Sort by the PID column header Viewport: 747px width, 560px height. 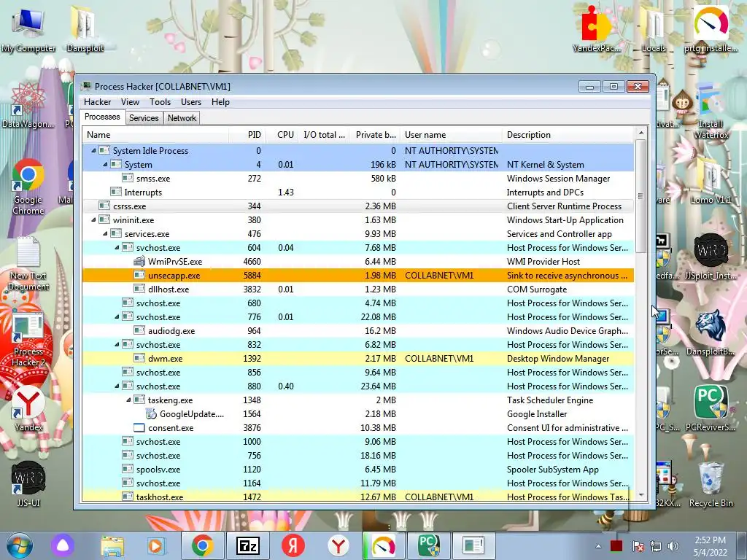click(247, 135)
